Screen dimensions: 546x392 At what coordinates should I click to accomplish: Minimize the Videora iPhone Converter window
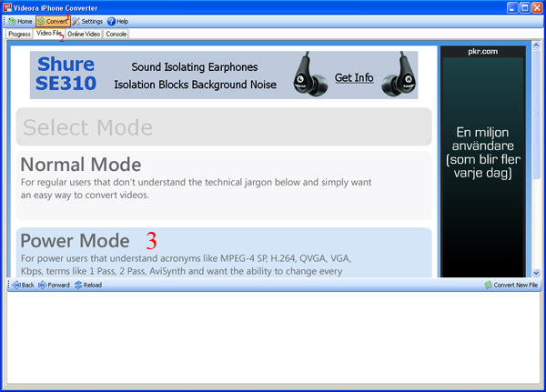pos(512,7)
